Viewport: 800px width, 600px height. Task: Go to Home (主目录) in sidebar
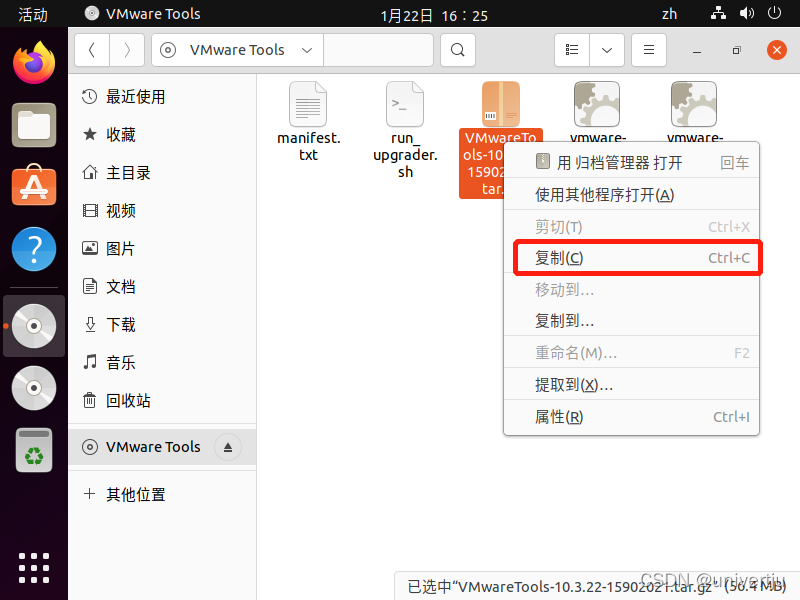[x=162, y=172]
